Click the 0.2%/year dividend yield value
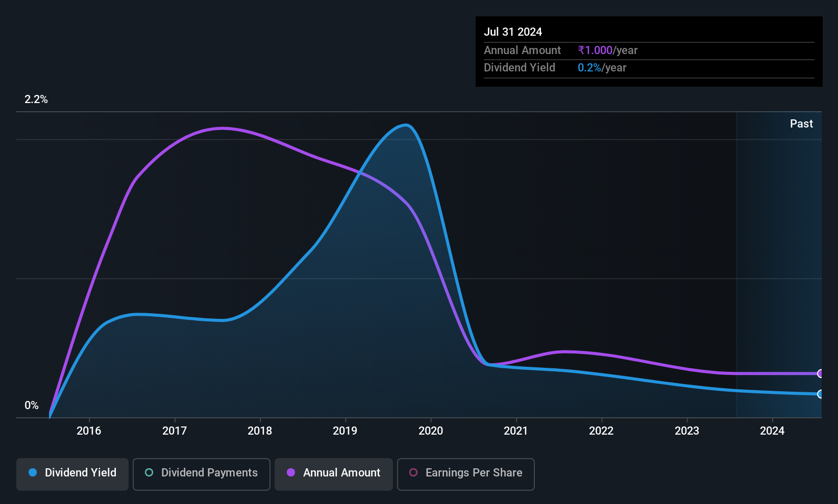838x504 pixels. tap(602, 68)
